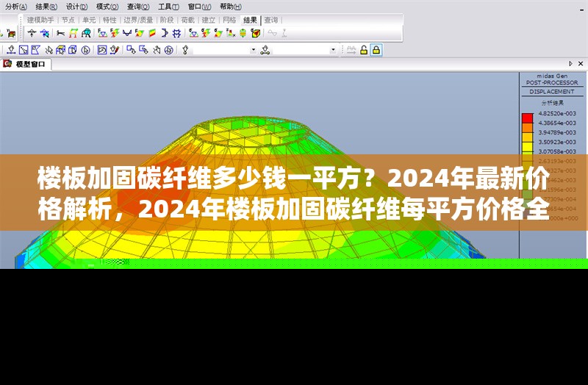588x385 pixels.
Task: Click the green lightning stress icon
Action: click(x=206, y=33)
